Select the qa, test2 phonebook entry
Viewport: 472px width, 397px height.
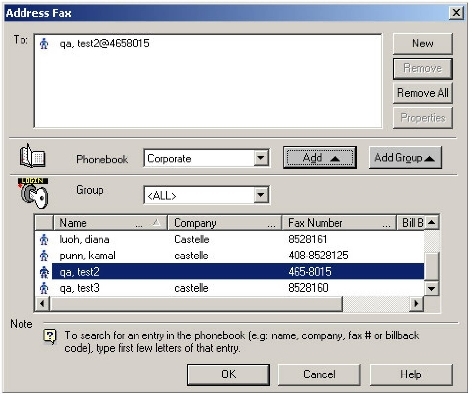tap(230, 272)
